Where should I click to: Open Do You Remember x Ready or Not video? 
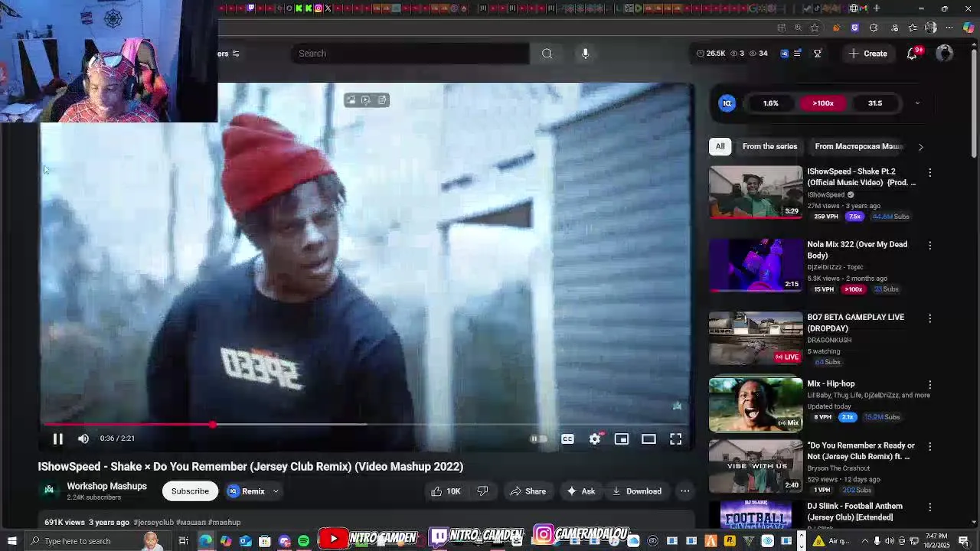tap(861, 451)
